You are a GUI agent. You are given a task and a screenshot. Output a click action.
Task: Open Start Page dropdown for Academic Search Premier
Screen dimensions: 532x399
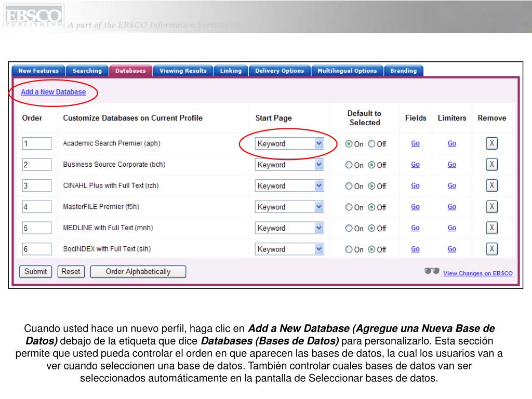click(x=289, y=143)
